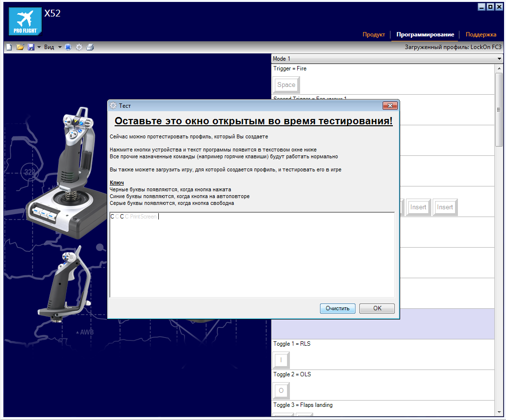Go to the Поддержка tab

pos(481,34)
